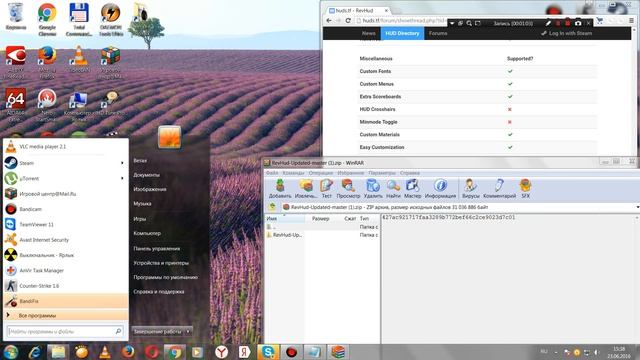Launch TeamViewer 11 from Start menu
Viewport: 640px width, 360px height.
click(x=66, y=224)
